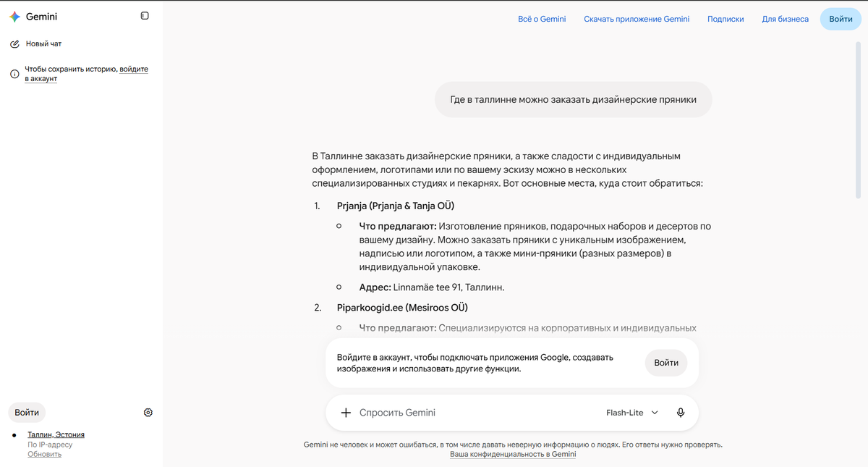Click 'Войти' button at sidebar bottom
Viewport: 868px width, 467px height.
click(x=27, y=413)
